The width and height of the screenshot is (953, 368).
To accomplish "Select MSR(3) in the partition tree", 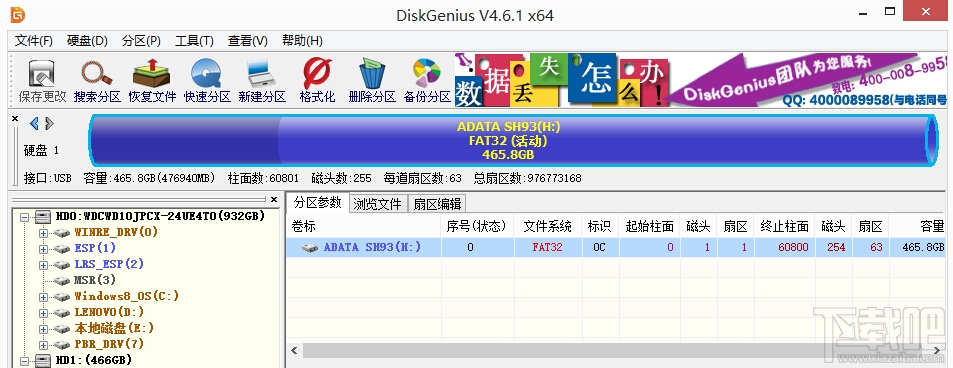I will [x=95, y=280].
